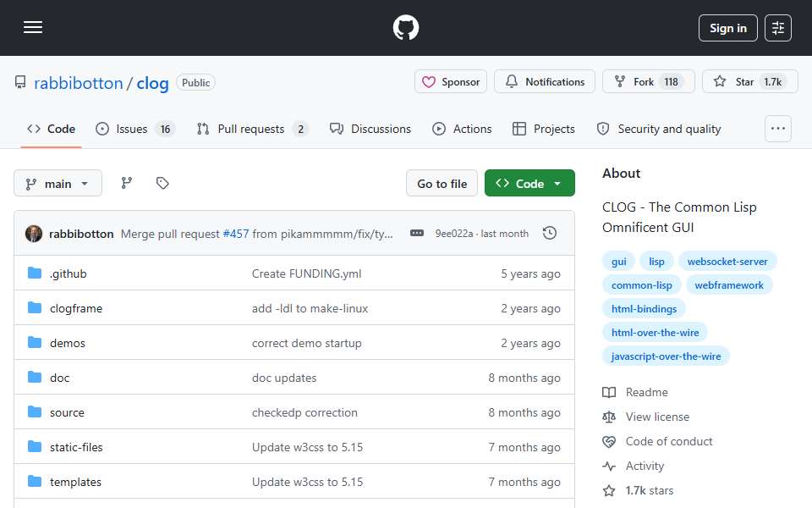812x508 pixels.
Task: Click rabbibotton's commit avatar
Action: point(34,234)
